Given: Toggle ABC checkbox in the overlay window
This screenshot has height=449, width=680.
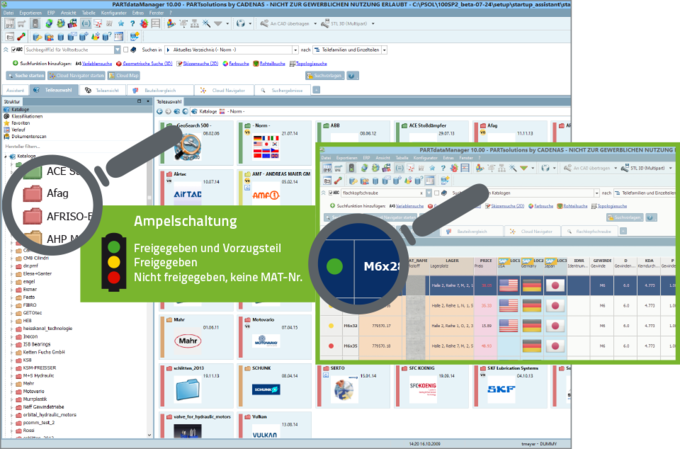Looking at the screenshot, I should (x=330, y=193).
